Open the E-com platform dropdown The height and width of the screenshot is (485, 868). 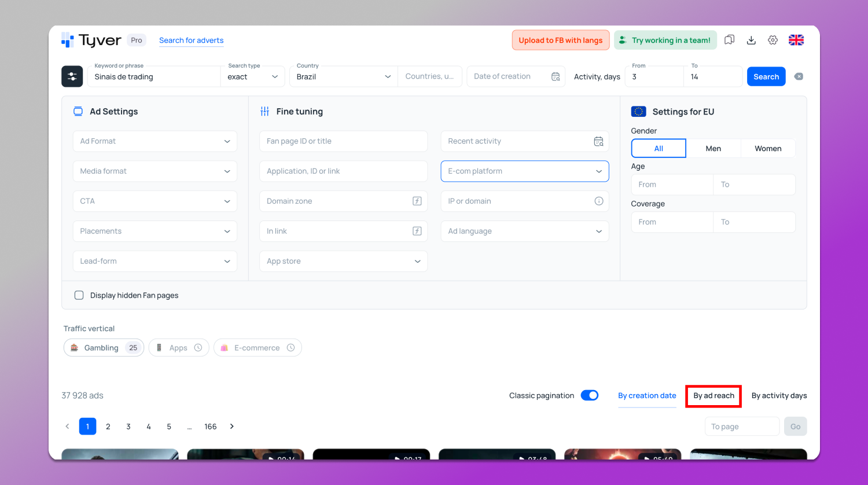(x=524, y=171)
